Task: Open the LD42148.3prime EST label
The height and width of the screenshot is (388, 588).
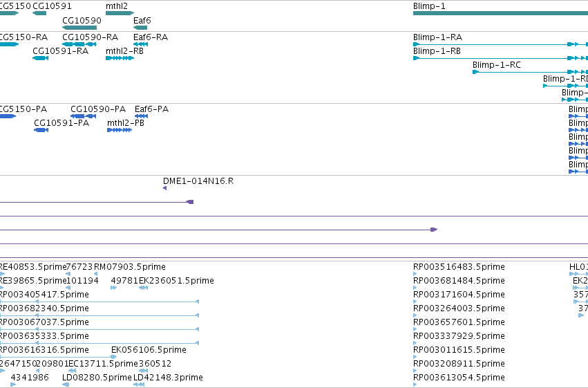Action: pos(168,378)
